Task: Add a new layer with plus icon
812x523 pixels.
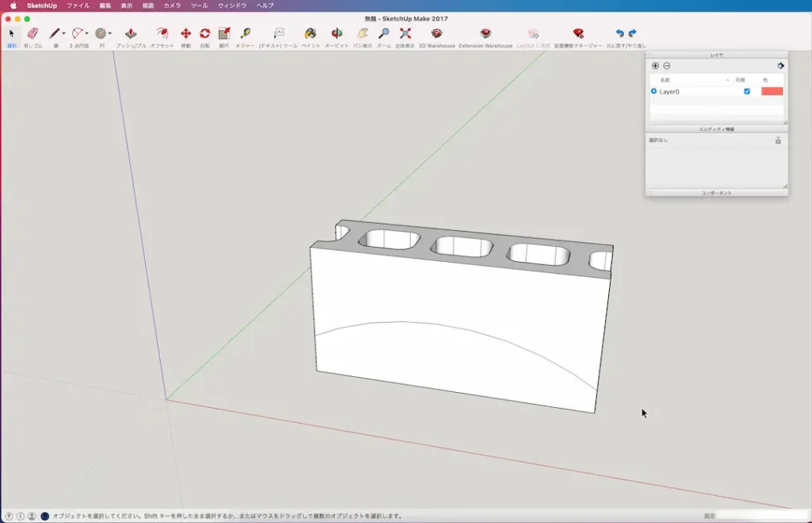Action: (x=655, y=66)
